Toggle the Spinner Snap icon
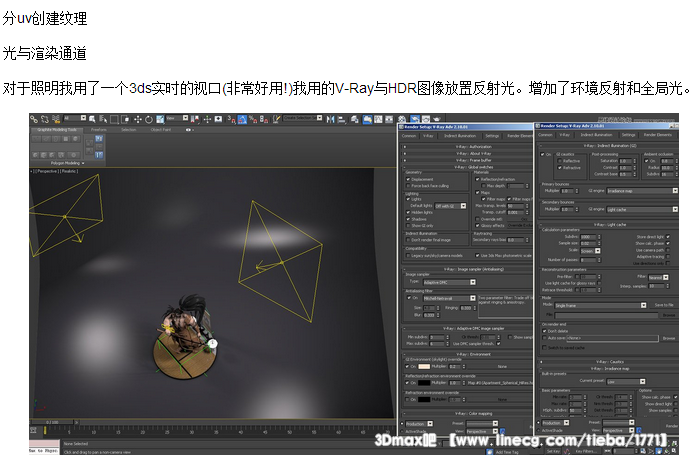This screenshot has height=457, width=696. [264, 119]
